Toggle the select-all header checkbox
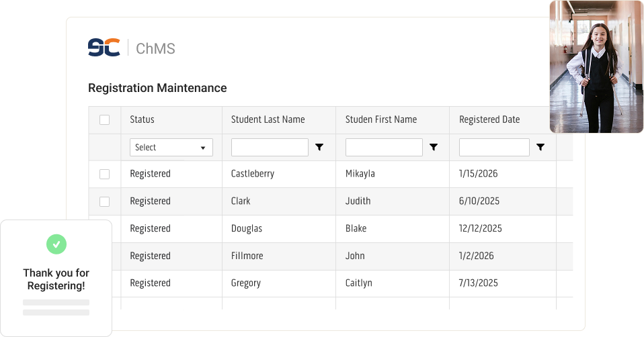644x337 pixels. [x=104, y=119]
